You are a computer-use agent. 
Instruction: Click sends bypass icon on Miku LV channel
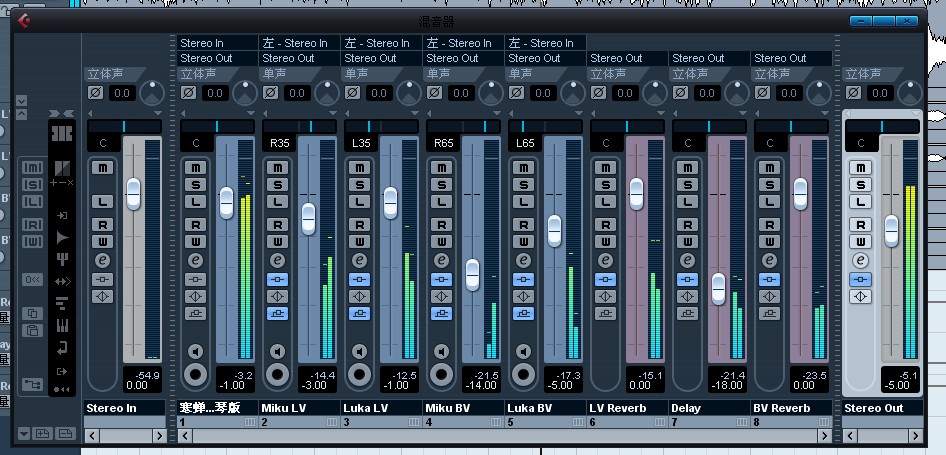[x=278, y=313]
